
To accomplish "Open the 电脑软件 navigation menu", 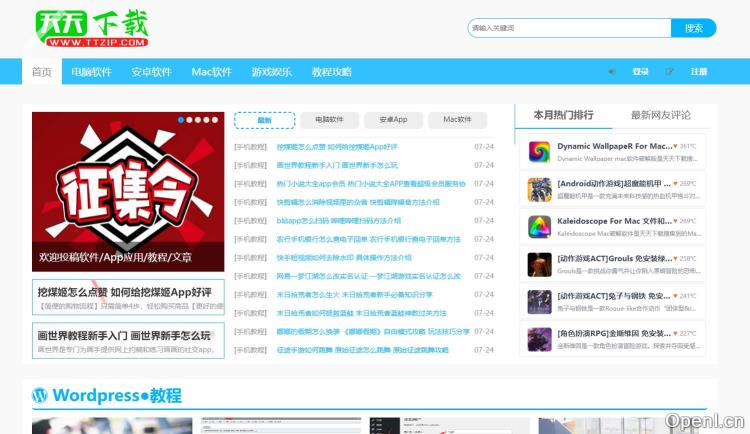I will click(91, 72).
